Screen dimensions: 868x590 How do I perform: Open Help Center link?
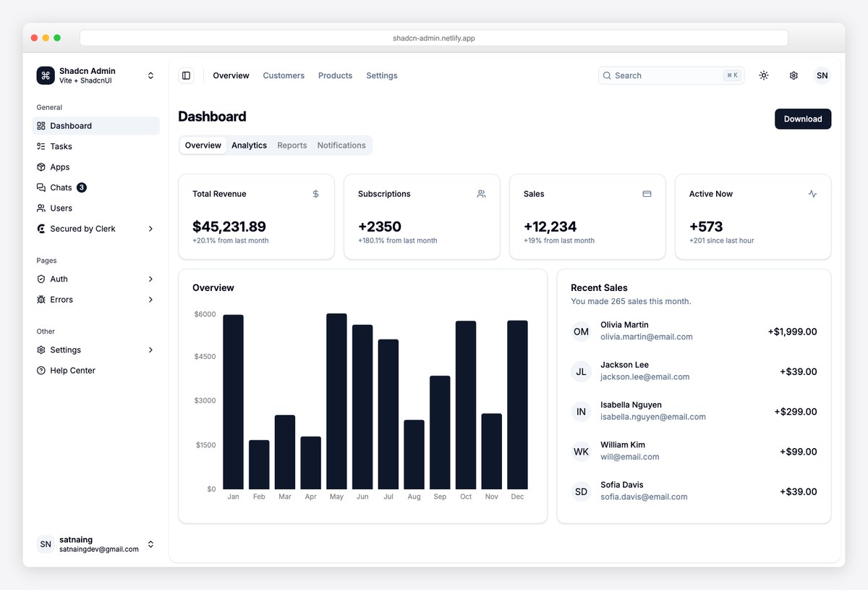coord(95,371)
